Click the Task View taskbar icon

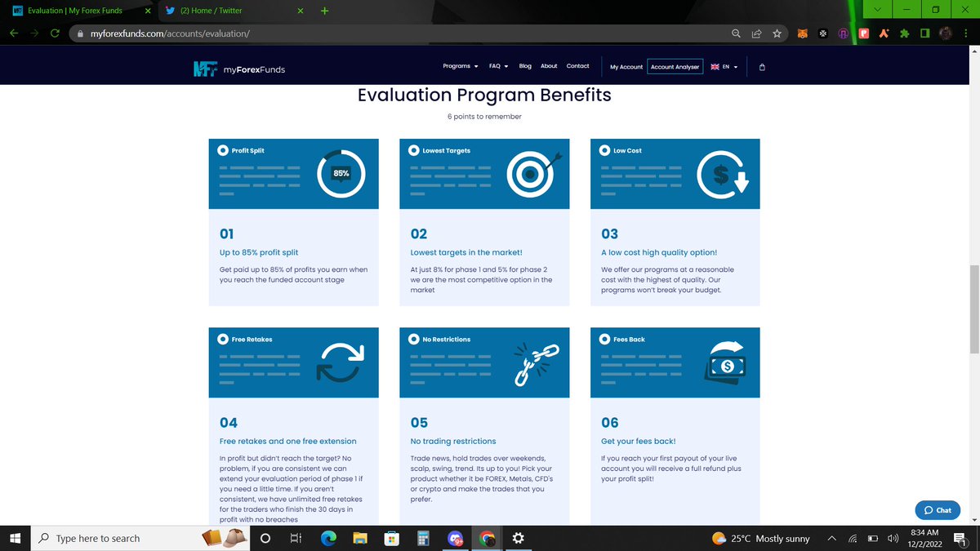pos(296,539)
